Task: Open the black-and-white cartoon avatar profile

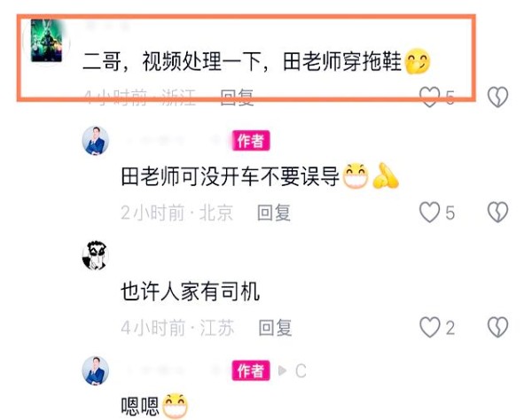Action: (96, 256)
